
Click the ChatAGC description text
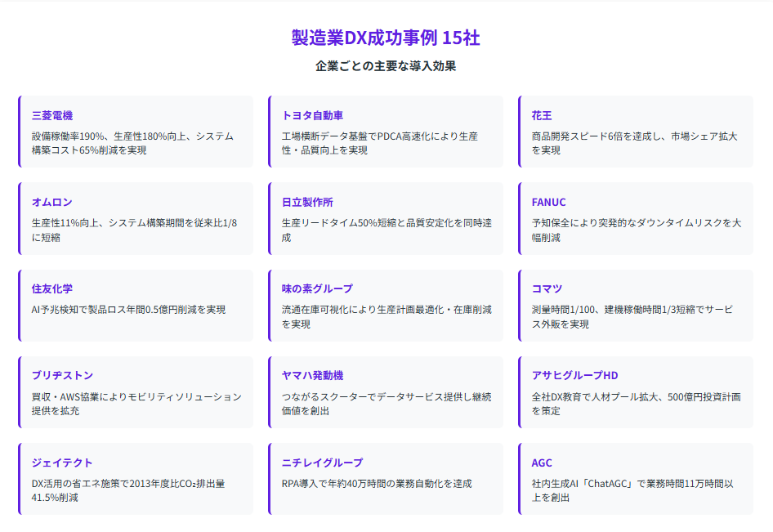tap(632, 490)
